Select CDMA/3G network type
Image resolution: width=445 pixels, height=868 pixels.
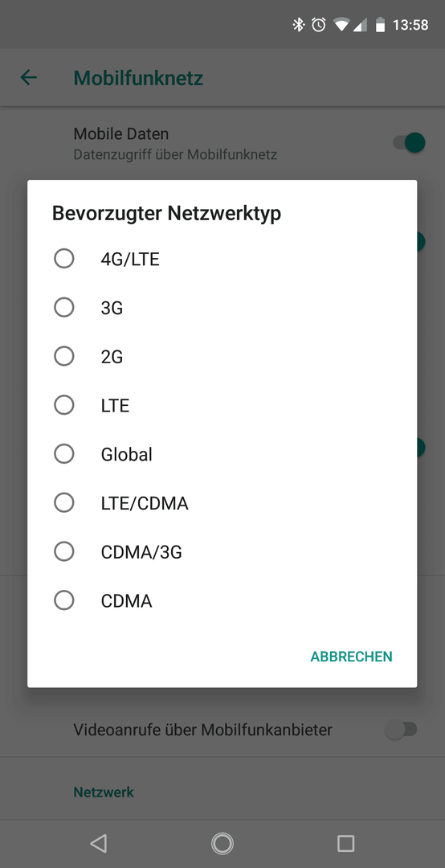point(222,551)
